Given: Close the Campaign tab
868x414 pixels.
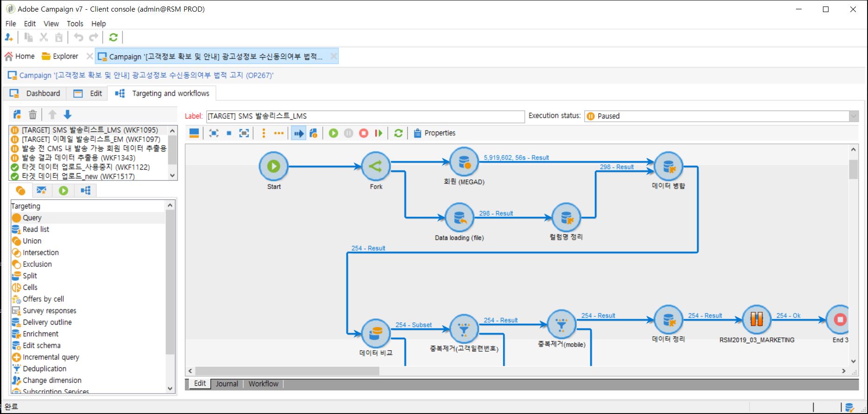Looking at the screenshot, I should (x=333, y=56).
